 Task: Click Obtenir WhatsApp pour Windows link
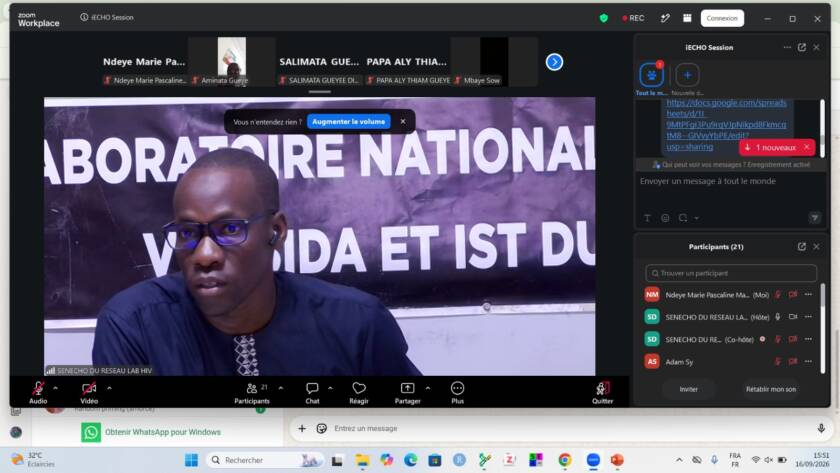tap(163, 432)
